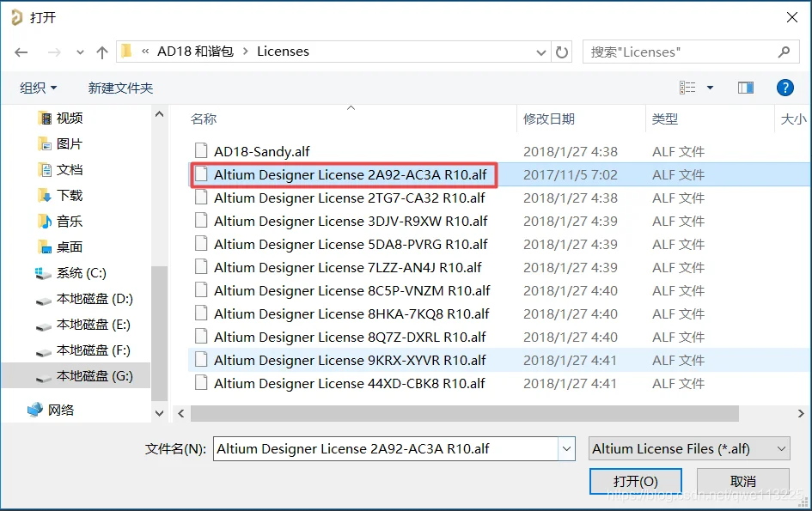The width and height of the screenshot is (812, 511).
Task: Select license file 3DJV-R9XW R10.alf
Action: point(351,221)
